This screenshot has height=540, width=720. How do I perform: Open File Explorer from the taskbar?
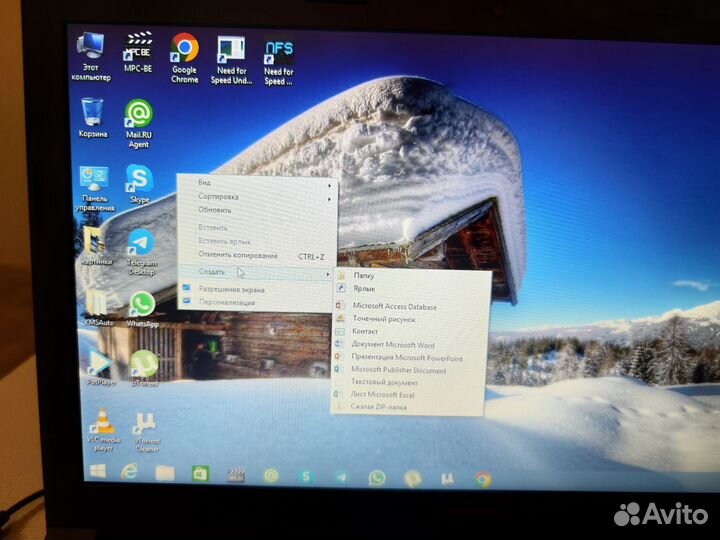coord(165,473)
